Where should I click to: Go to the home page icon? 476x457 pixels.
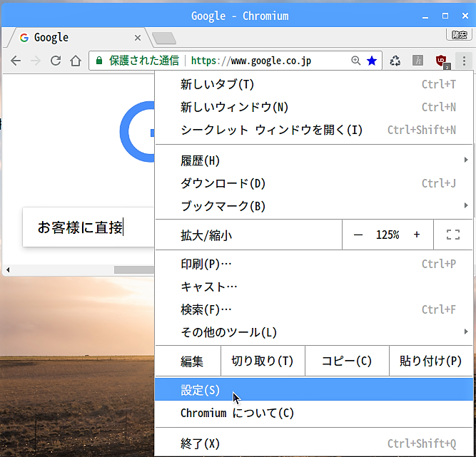[75, 61]
